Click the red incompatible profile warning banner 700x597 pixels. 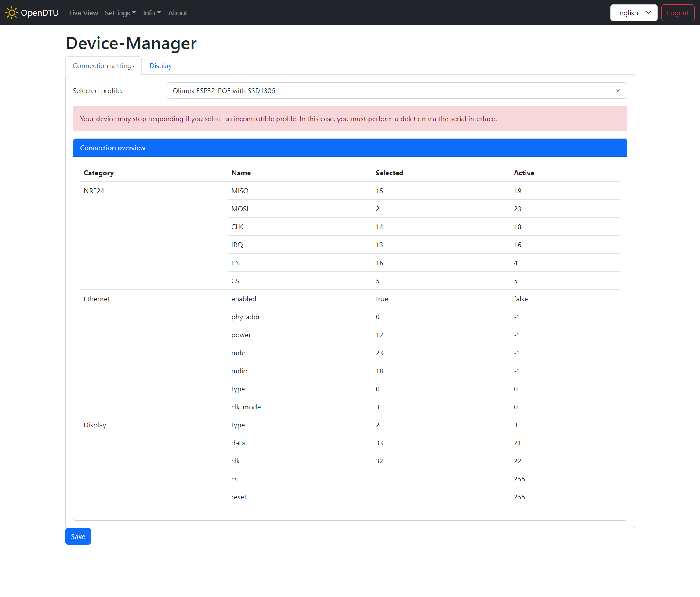point(350,119)
